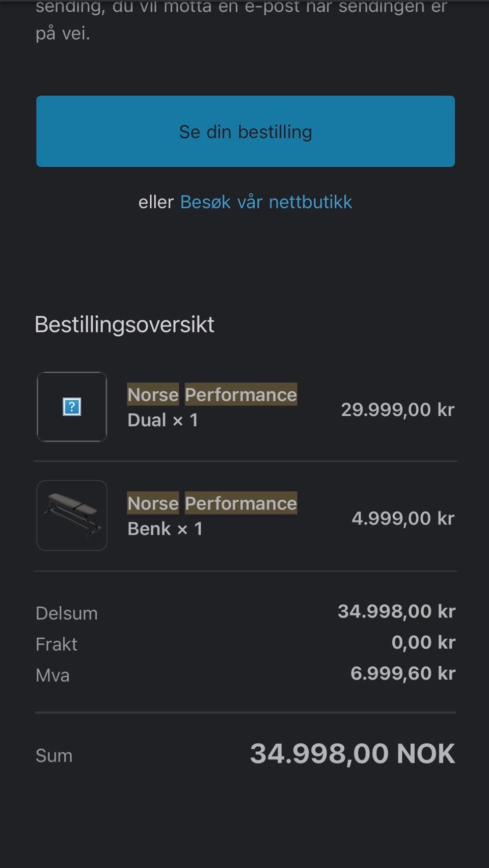Click the Mva amount 6.999,60 kr
489x868 pixels.
pyautogui.click(x=403, y=673)
